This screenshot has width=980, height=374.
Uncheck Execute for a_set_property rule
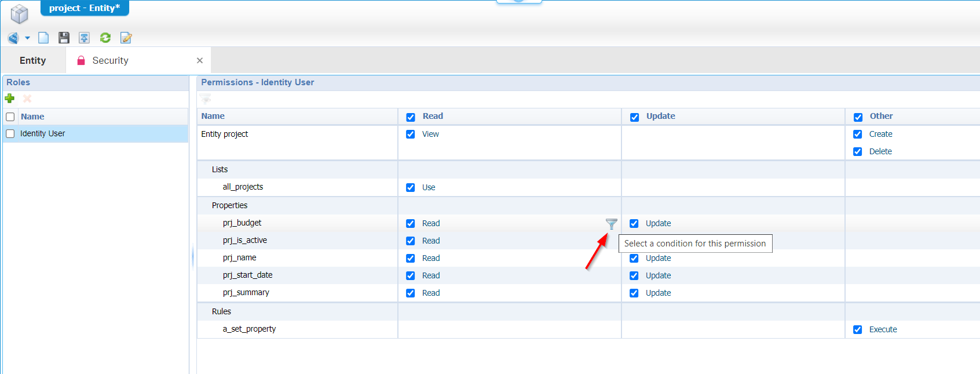(858, 330)
